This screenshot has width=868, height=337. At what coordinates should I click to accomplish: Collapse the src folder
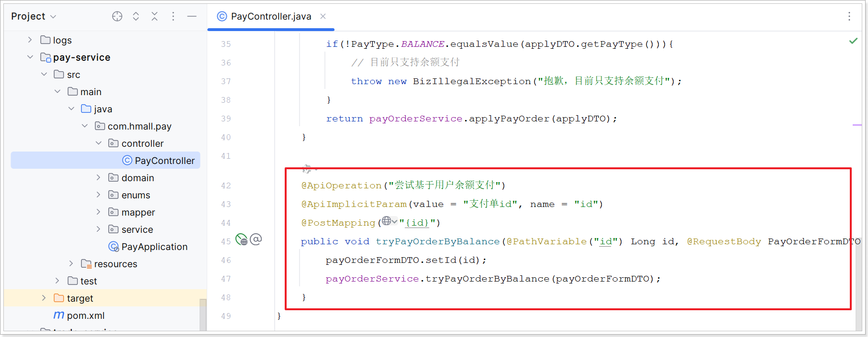[x=44, y=75]
